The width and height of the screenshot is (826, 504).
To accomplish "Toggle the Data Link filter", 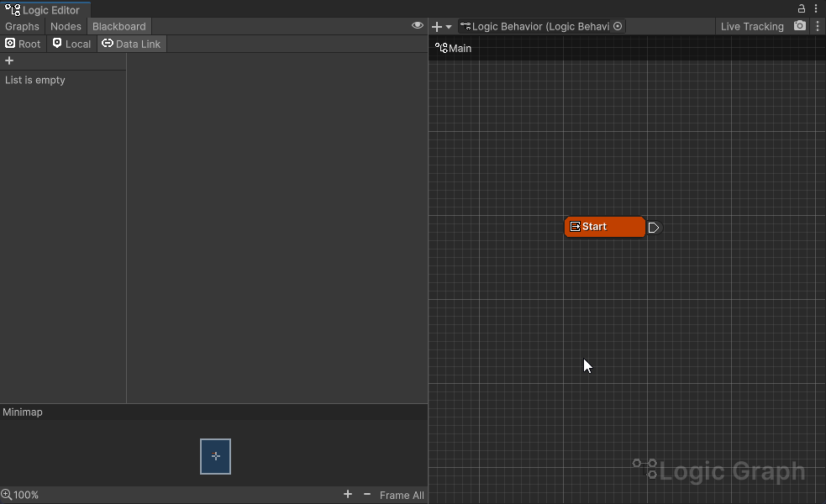I will (131, 44).
